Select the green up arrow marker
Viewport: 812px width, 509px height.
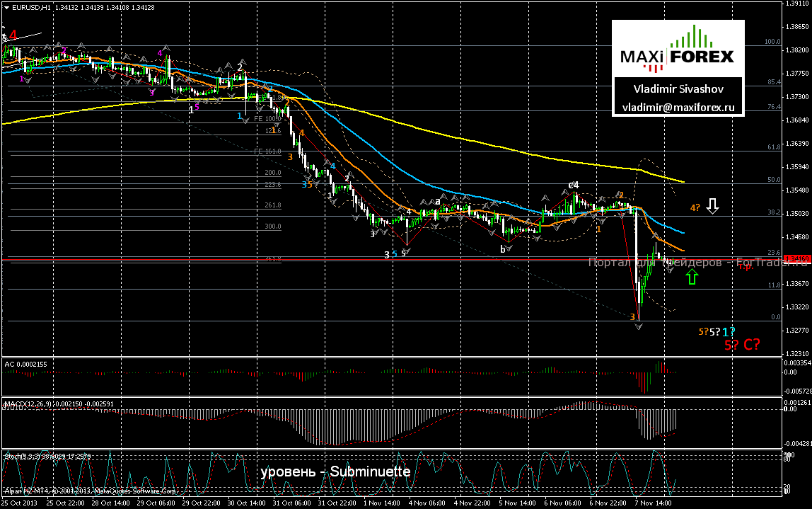[x=692, y=278]
